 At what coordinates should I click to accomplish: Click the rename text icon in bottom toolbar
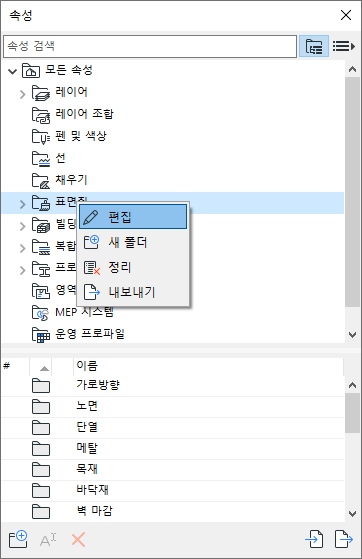48,540
